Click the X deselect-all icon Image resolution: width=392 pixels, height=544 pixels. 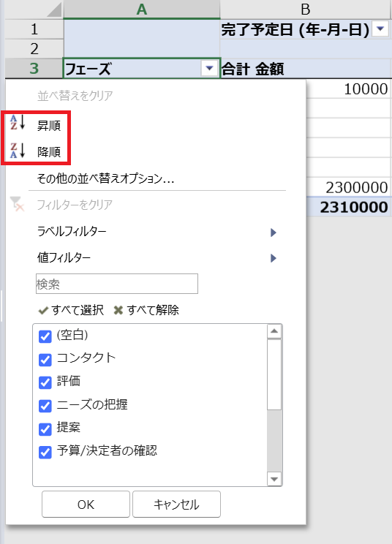[x=118, y=310]
